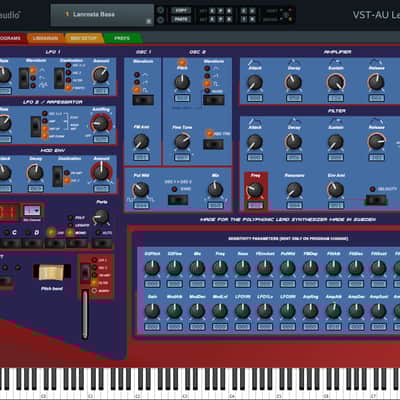The width and height of the screenshot is (400, 400).
Task: Click the Filter Decay knob
Action: 293,142
